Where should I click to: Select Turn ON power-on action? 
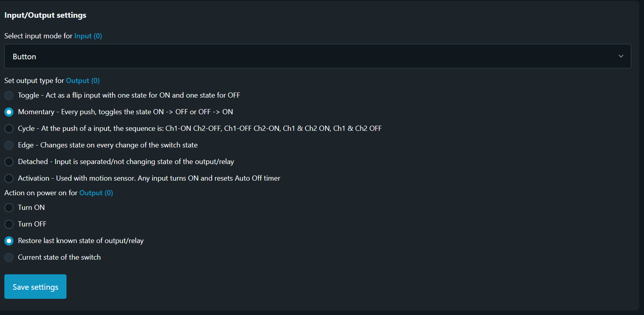coord(9,207)
